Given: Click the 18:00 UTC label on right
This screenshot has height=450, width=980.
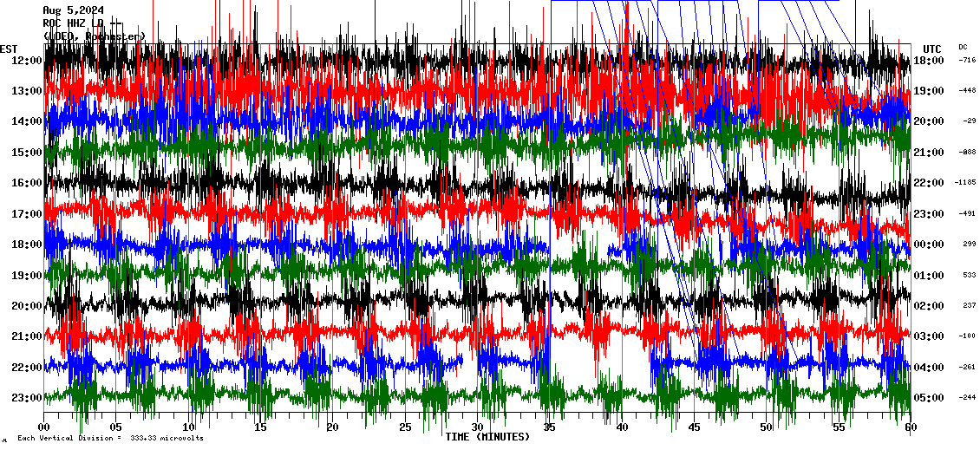Looking at the screenshot, I should (929, 61).
